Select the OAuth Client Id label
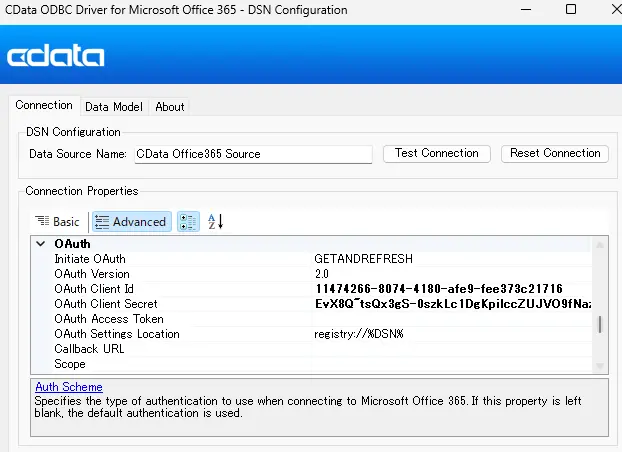Viewport: 622px width, 452px height. (94, 289)
